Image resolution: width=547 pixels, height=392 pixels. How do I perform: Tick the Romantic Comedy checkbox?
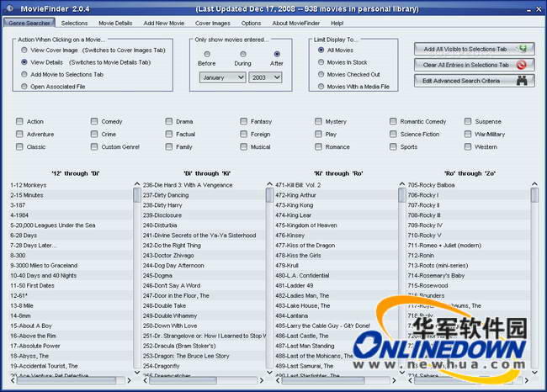tap(393, 121)
